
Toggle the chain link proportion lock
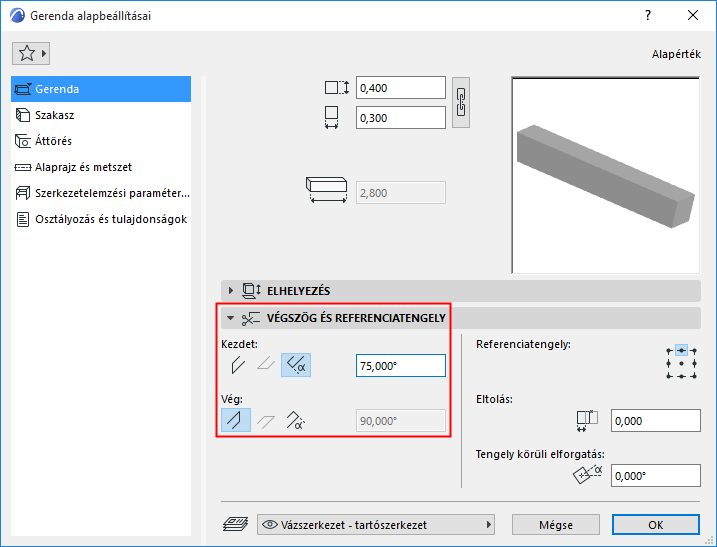(x=461, y=102)
